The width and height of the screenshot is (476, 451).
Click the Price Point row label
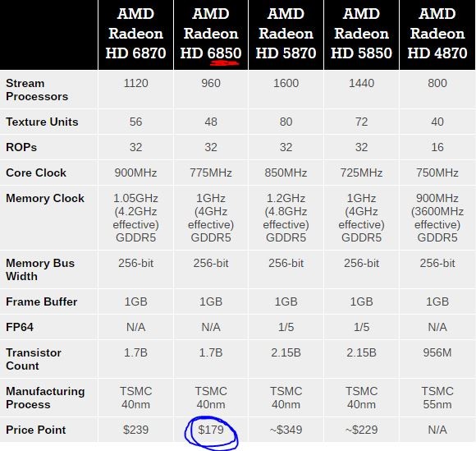(35, 430)
